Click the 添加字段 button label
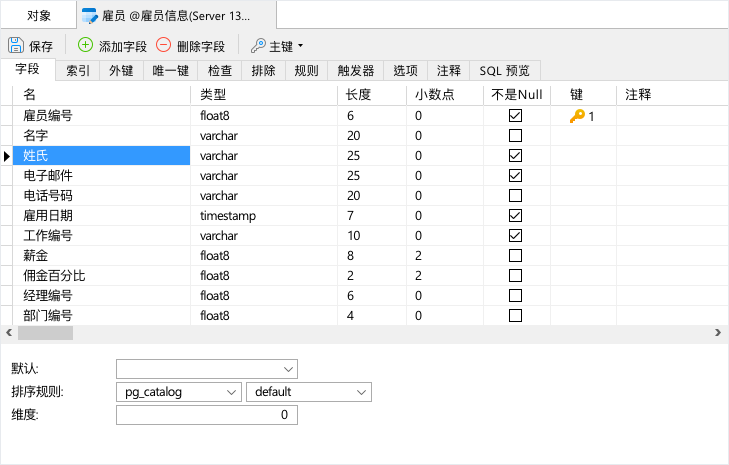This screenshot has width=729, height=465. pos(123,46)
